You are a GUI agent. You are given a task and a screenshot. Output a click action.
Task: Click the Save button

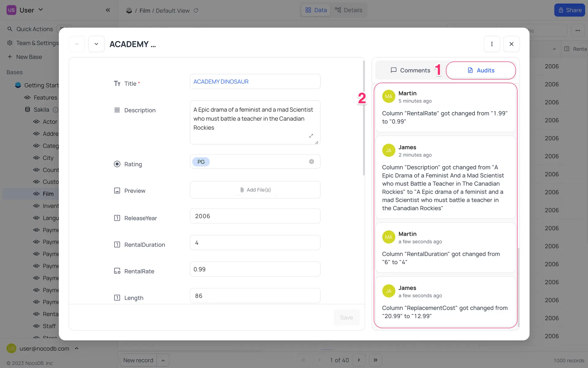pyautogui.click(x=346, y=317)
